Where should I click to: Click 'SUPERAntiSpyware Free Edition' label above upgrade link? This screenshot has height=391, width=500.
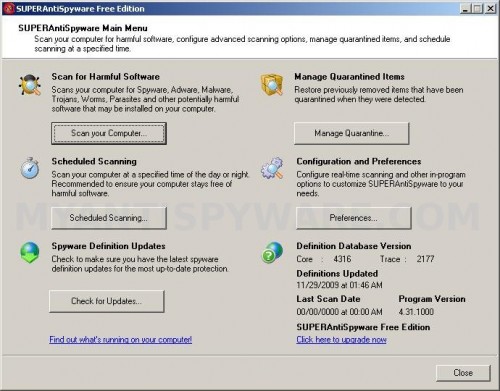coord(363,327)
